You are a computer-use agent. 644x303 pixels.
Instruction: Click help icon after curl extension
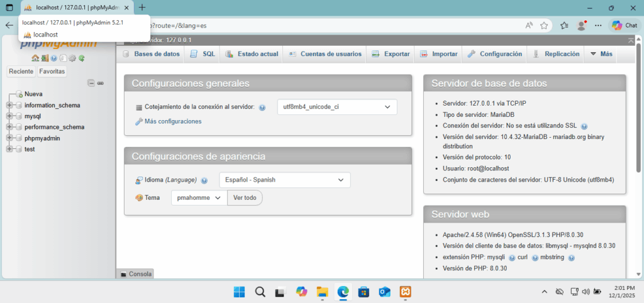pyautogui.click(x=535, y=258)
